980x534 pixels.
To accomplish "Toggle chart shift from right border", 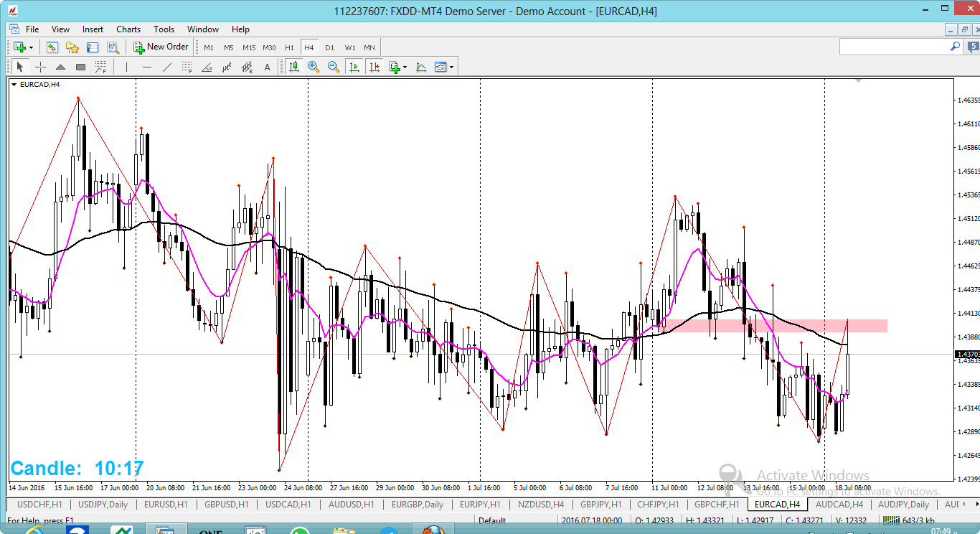I will (374, 67).
